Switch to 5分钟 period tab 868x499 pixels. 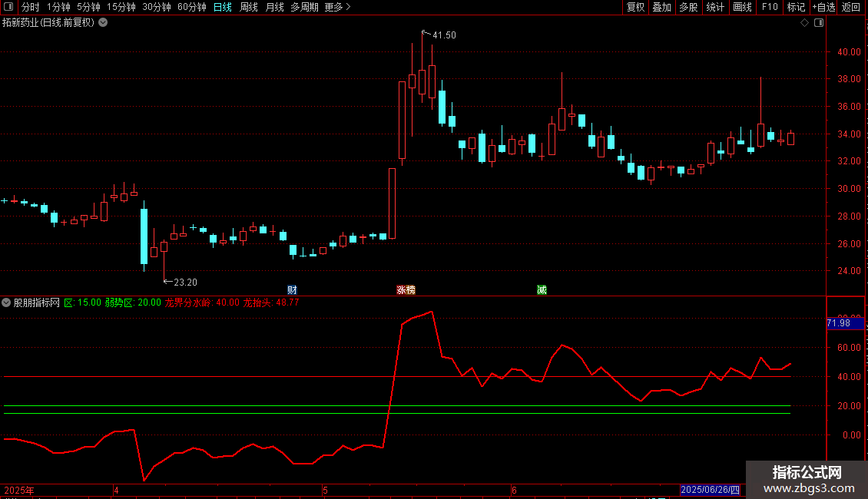point(88,7)
